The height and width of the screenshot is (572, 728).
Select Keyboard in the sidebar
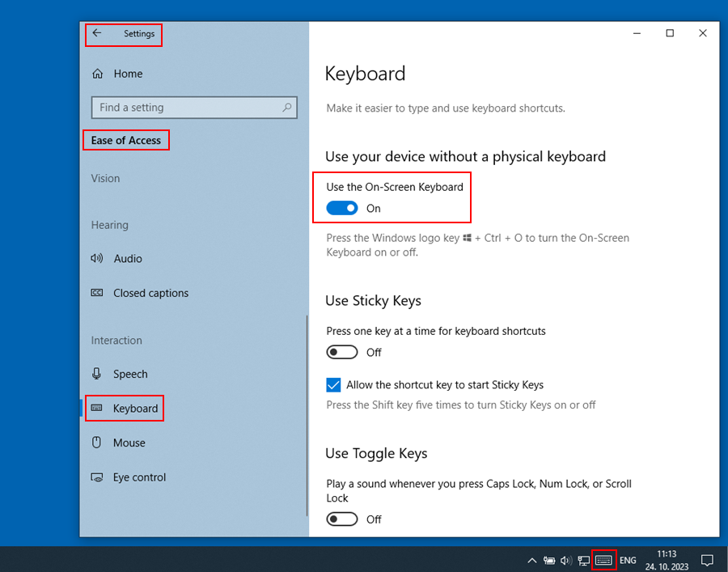pos(125,409)
